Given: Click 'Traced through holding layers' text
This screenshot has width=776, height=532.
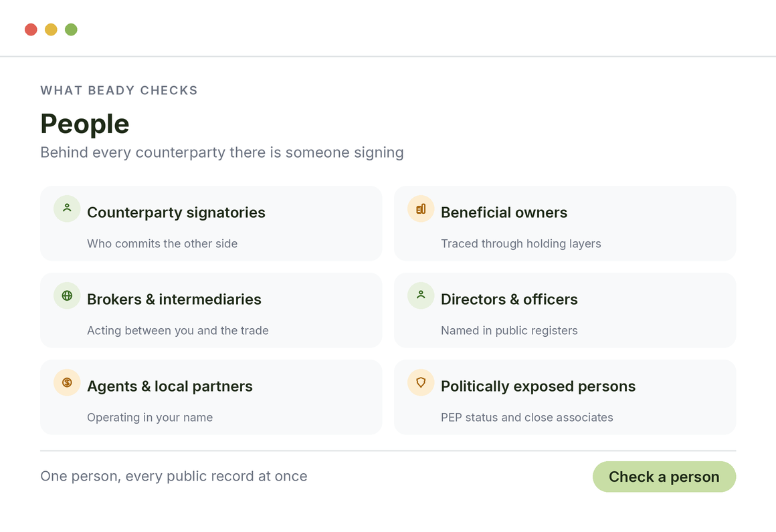Looking at the screenshot, I should tap(520, 244).
